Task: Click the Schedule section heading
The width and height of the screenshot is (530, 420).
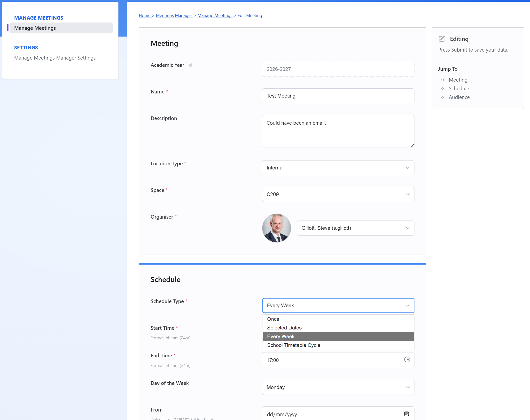Action: pyautogui.click(x=165, y=280)
